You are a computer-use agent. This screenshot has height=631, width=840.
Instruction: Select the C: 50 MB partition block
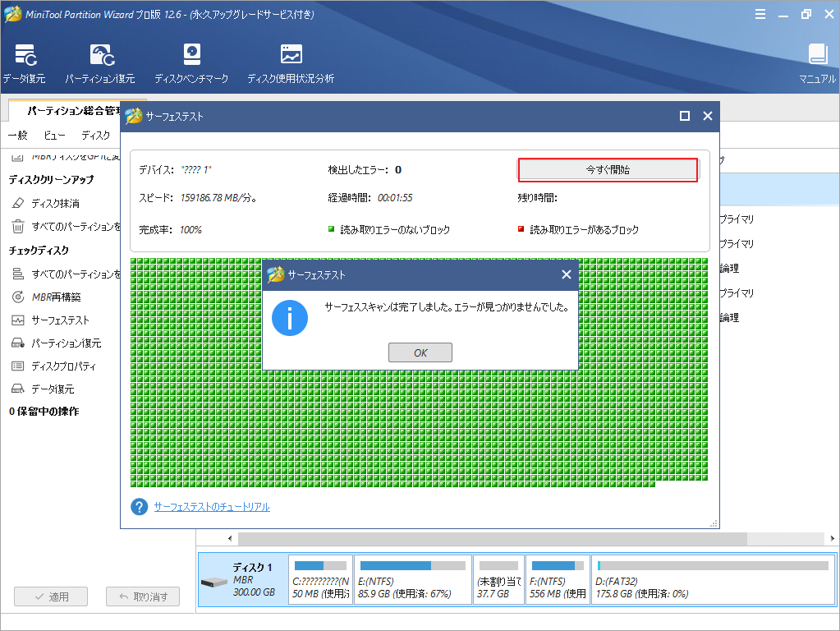pyautogui.click(x=321, y=579)
